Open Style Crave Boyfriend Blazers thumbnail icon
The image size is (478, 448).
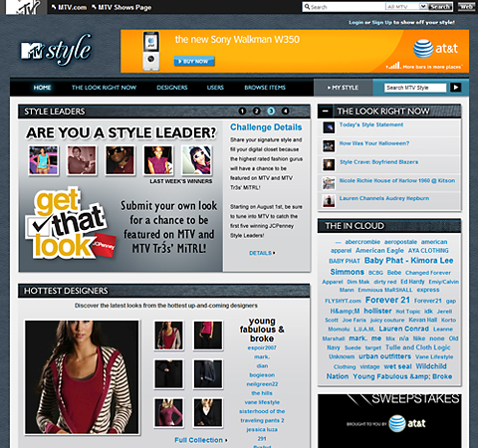point(329,164)
